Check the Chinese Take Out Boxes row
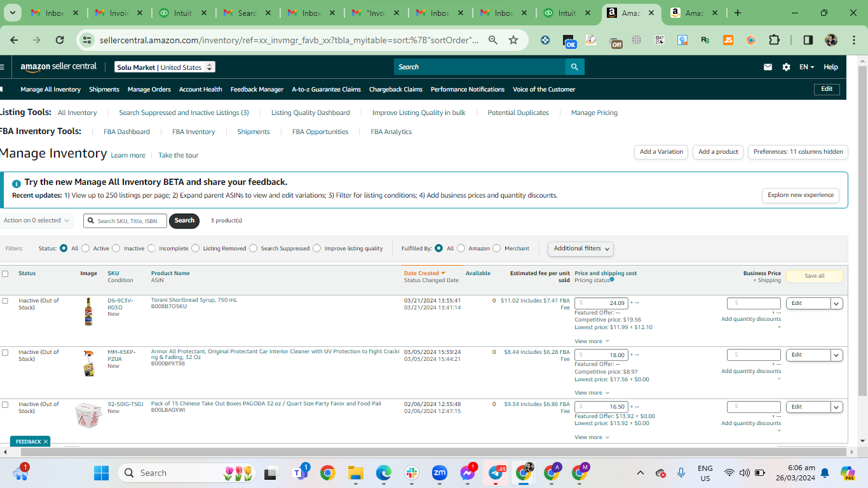This screenshot has width=868, height=488. [5, 404]
